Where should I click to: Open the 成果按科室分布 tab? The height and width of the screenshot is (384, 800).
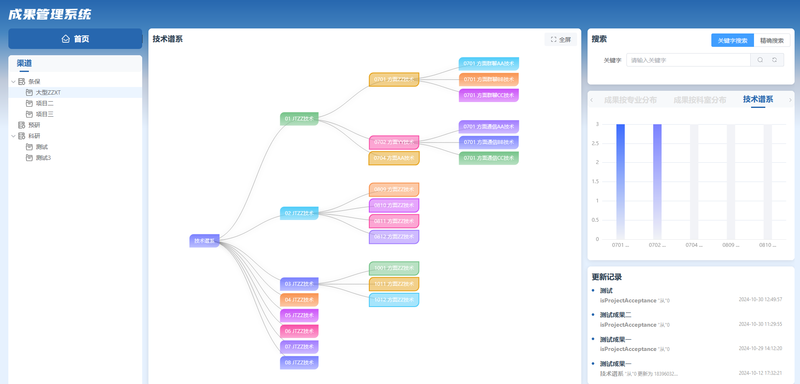(699, 100)
